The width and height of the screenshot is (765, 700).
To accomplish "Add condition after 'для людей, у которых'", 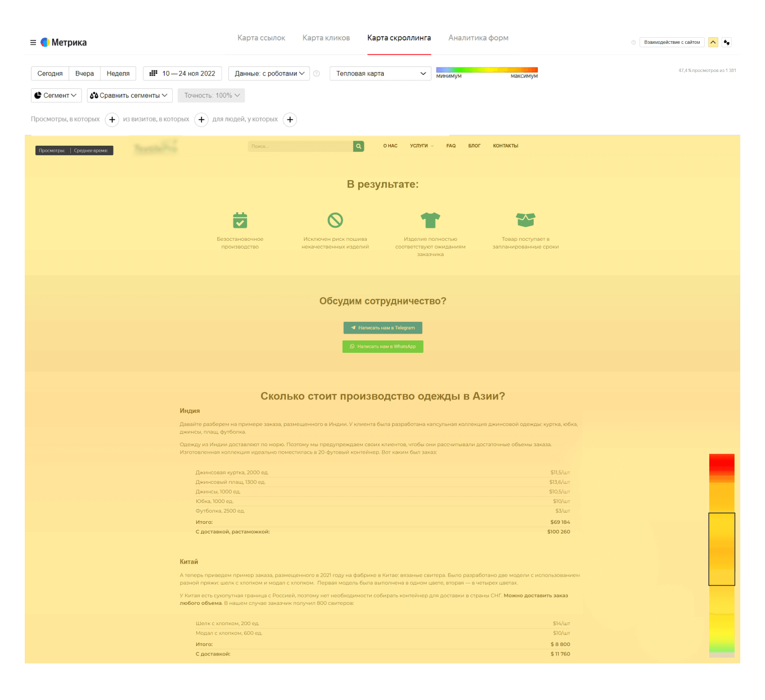I will point(290,120).
